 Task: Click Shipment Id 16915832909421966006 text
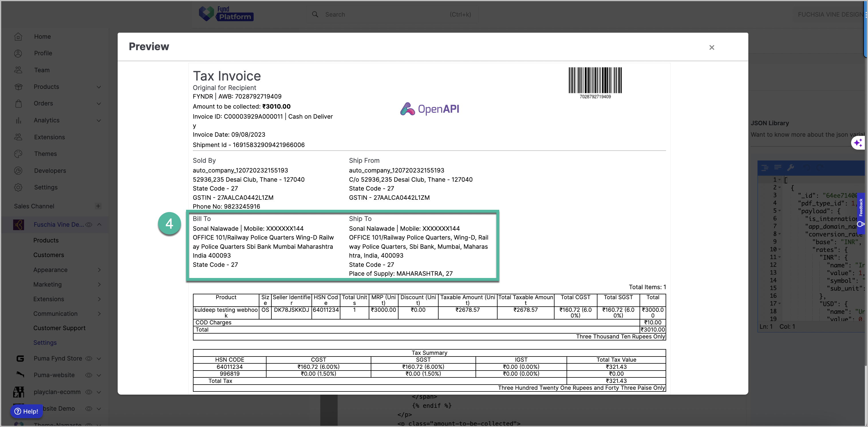(249, 145)
